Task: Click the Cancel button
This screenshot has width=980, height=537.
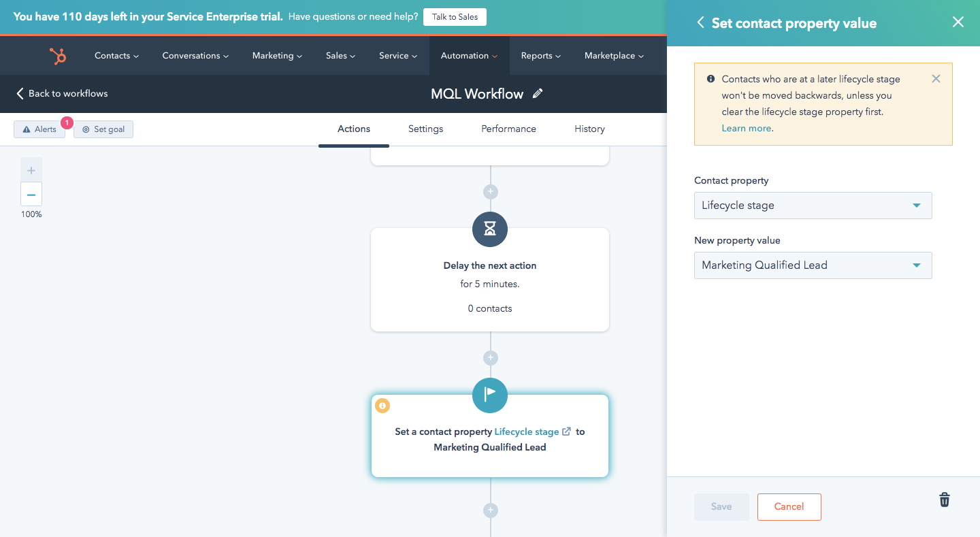Action: coord(789,506)
